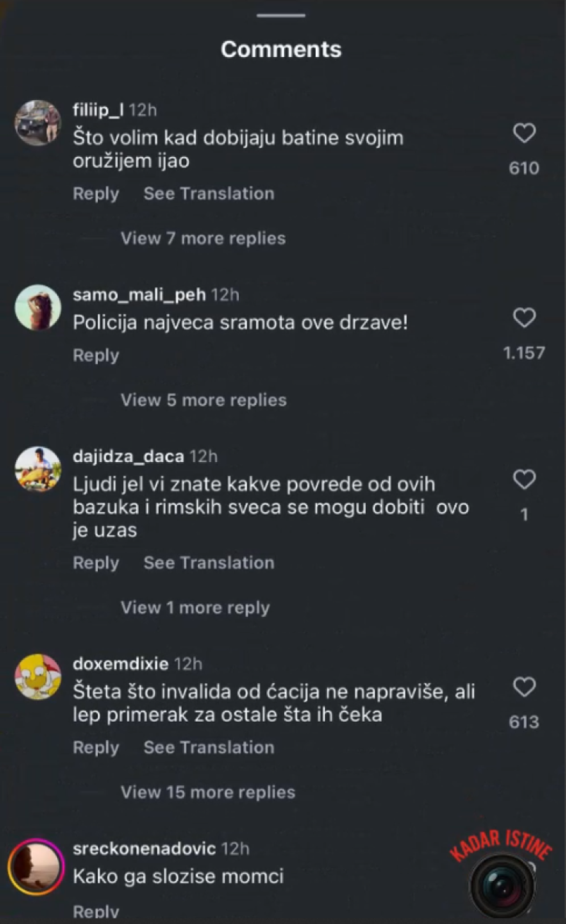View sreckonenadovic's story avatar
566x924 pixels.
point(36,867)
